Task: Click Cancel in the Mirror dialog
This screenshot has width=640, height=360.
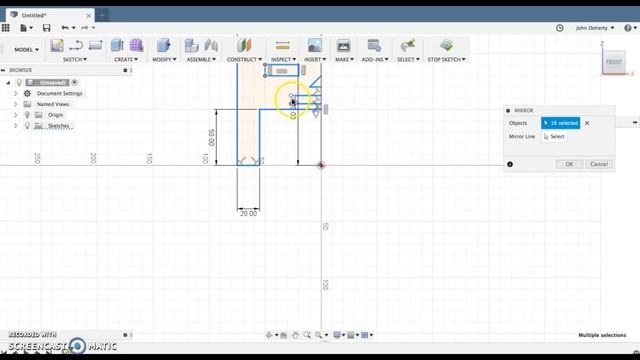Action: (x=599, y=164)
